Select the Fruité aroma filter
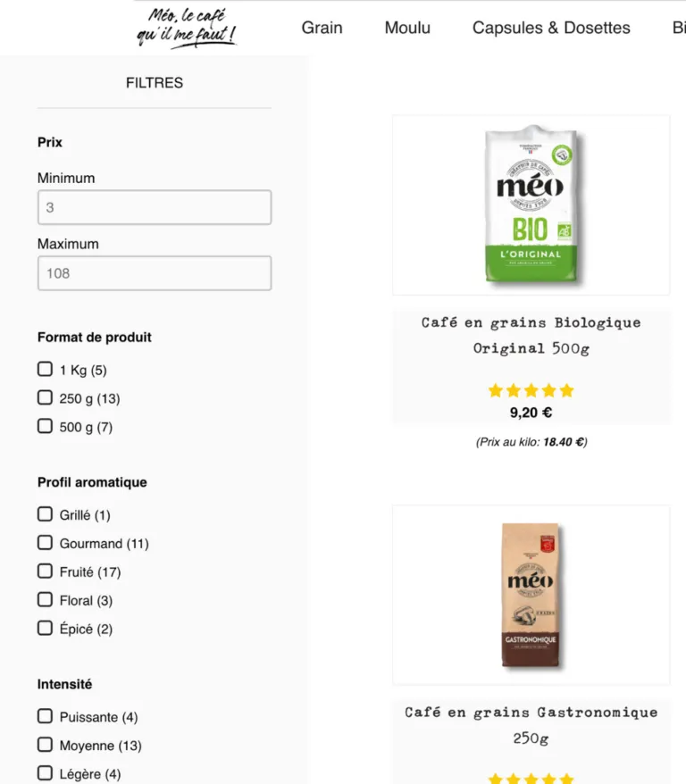The width and height of the screenshot is (686, 784). point(45,571)
